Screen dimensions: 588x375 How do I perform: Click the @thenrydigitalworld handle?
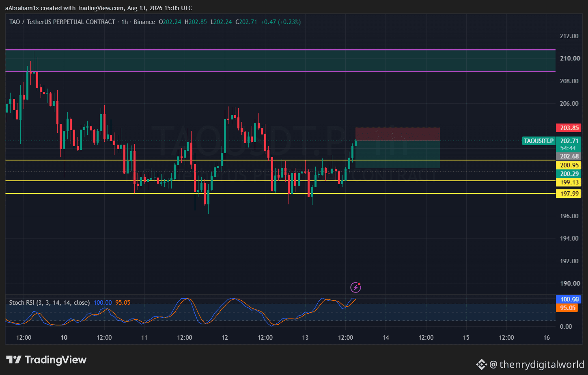pyautogui.click(x=537, y=364)
